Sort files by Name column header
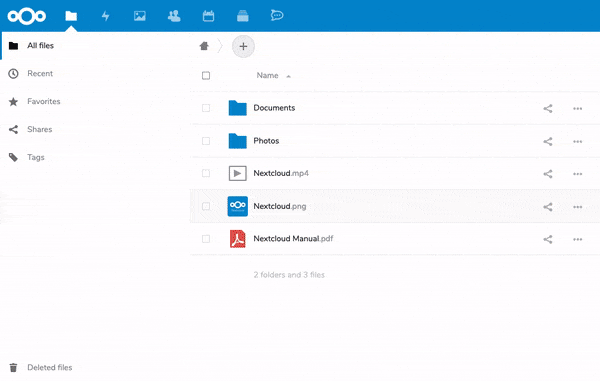The width and height of the screenshot is (600, 381). [x=267, y=76]
